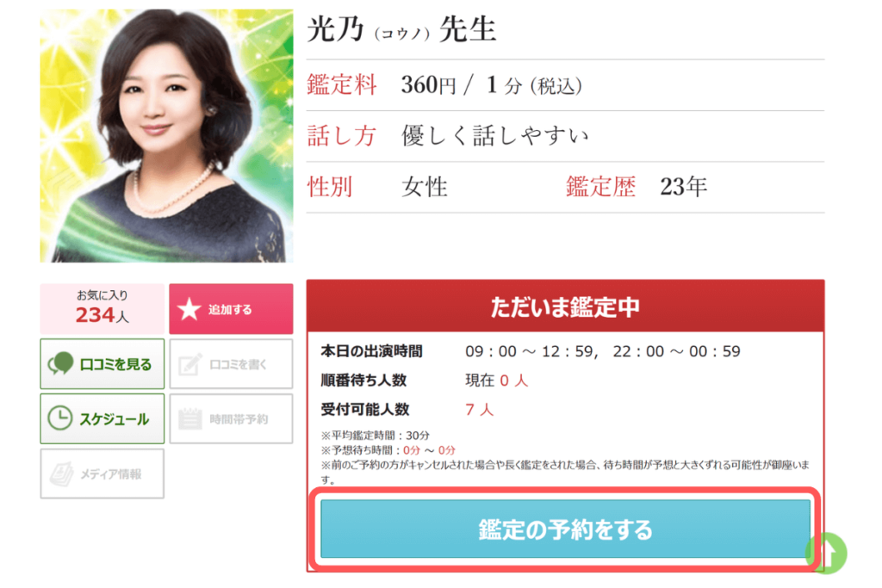882x588 pixels.
Task: Click the 順番待ち人数 現在 0 人 value
Action: coord(497,381)
